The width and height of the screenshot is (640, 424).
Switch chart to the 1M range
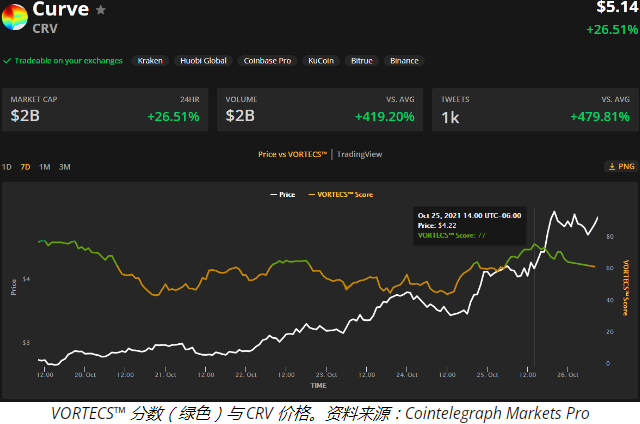click(x=44, y=167)
